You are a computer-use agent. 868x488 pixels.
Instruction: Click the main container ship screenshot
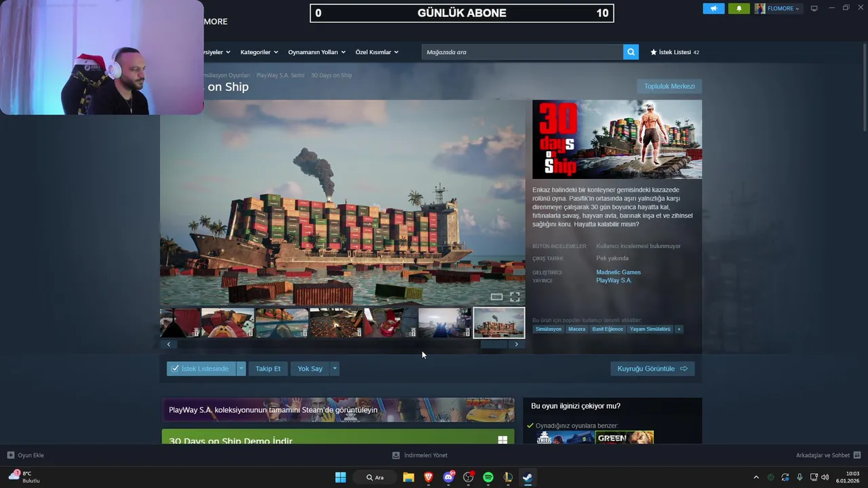coord(342,203)
